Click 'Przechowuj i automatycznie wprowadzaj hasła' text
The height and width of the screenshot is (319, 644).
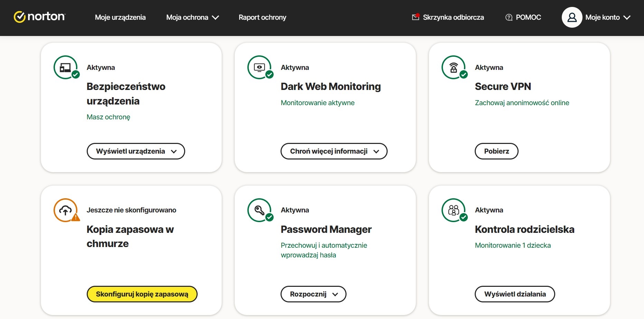[324, 250]
